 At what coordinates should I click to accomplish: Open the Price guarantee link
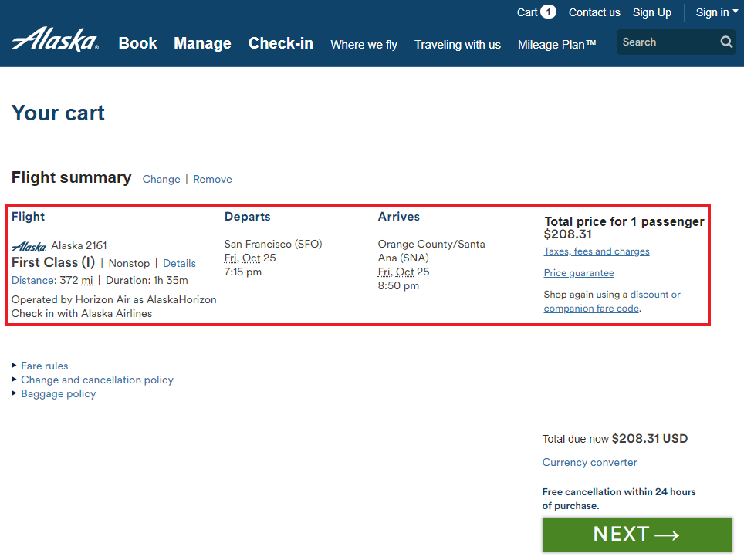tap(579, 273)
